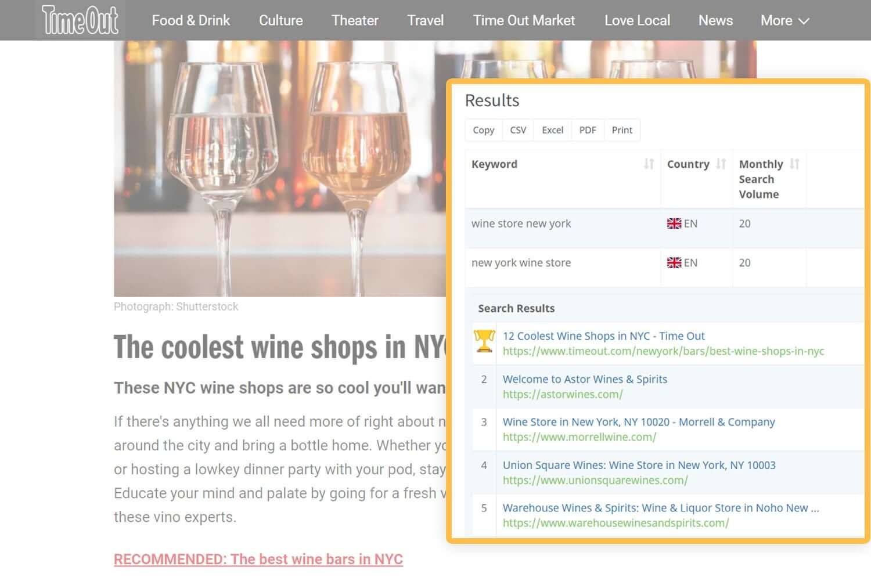871x588 pixels.
Task: Sort by Monthly Search Volume arrows
Action: (x=794, y=164)
